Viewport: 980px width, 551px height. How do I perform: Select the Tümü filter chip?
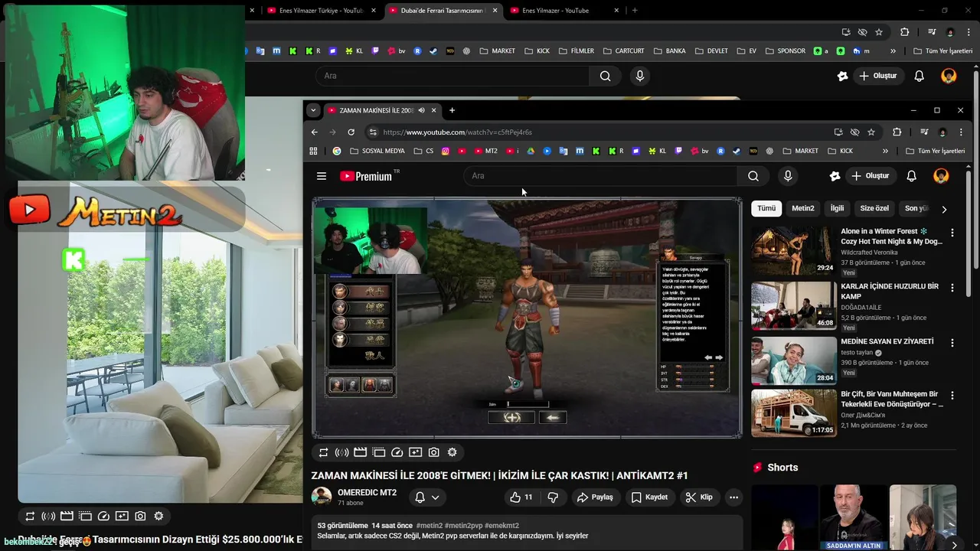tap(766, 208)
